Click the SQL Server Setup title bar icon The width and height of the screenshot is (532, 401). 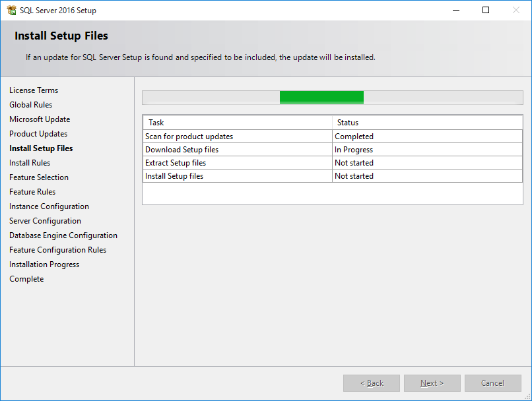(x=12, y=10)
